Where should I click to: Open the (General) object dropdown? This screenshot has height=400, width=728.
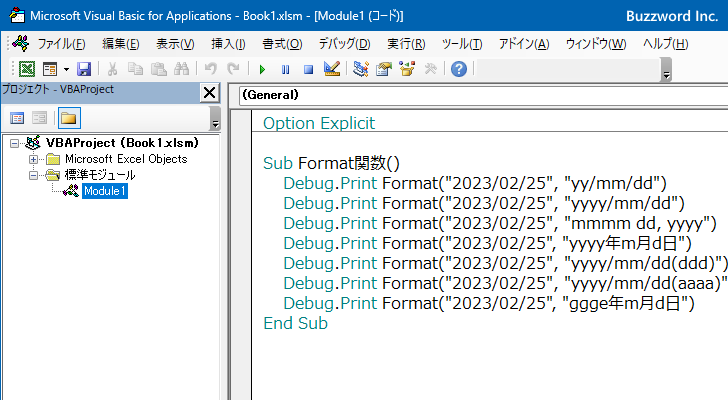483,95
